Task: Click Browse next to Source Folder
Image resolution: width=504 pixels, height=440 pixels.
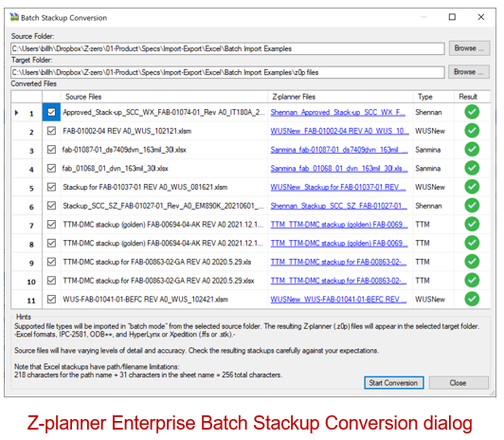Action: pyautogui.click(x=469, y=48)
